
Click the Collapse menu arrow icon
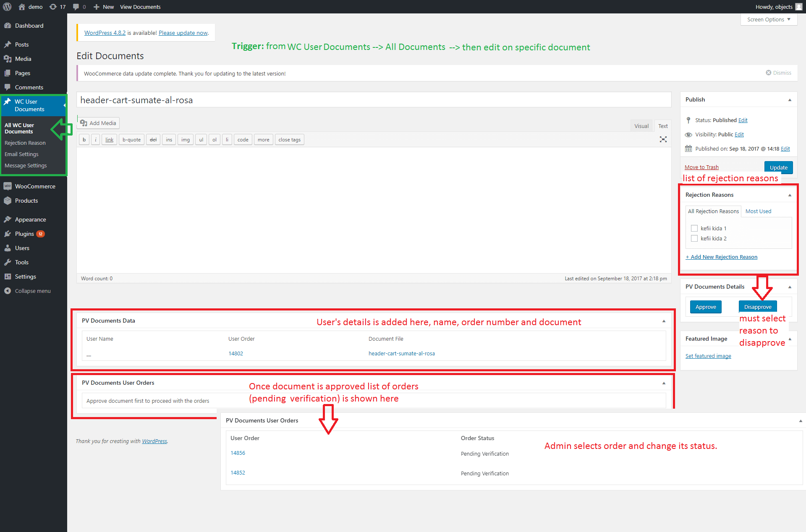pyautogui.click(x=8, y=291)
